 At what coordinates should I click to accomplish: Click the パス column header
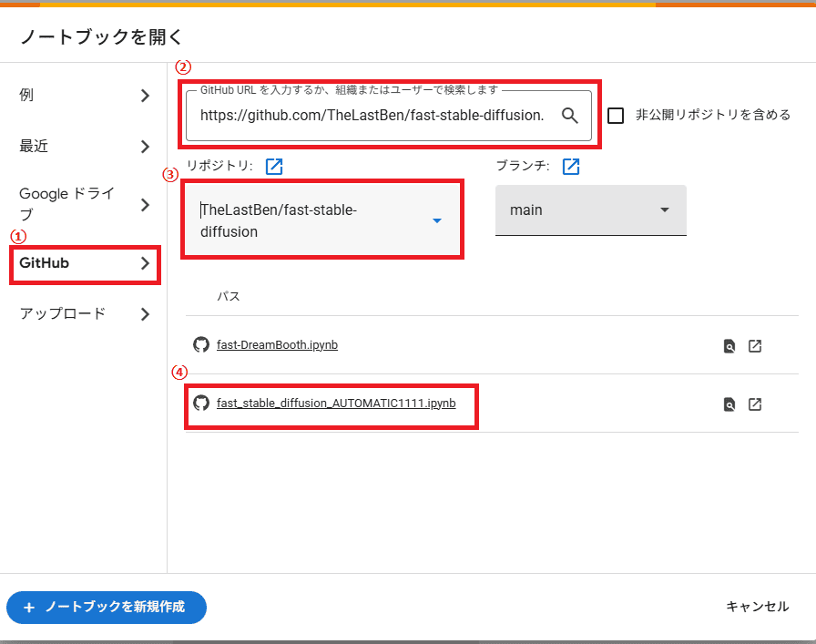click(228, 296)
